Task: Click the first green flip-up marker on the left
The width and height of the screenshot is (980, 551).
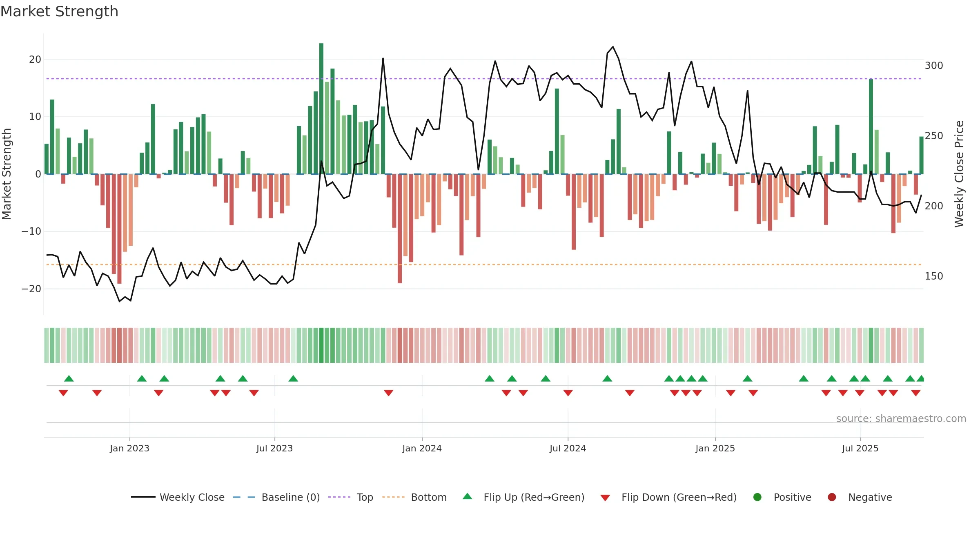Action: pos(69,378)
